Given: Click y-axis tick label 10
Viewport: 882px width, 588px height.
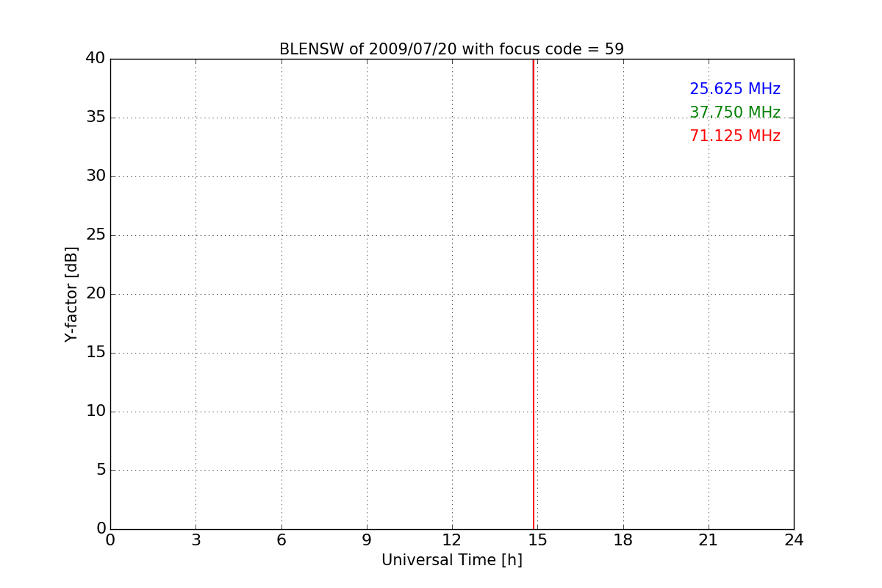Looking at the screenshot, I should [96, 411].
